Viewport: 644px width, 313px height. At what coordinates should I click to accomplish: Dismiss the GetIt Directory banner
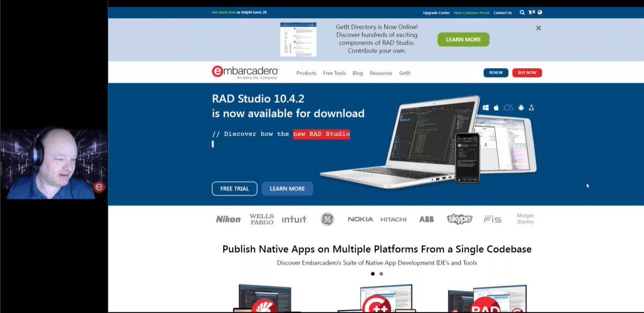click(x=538, y=28)
